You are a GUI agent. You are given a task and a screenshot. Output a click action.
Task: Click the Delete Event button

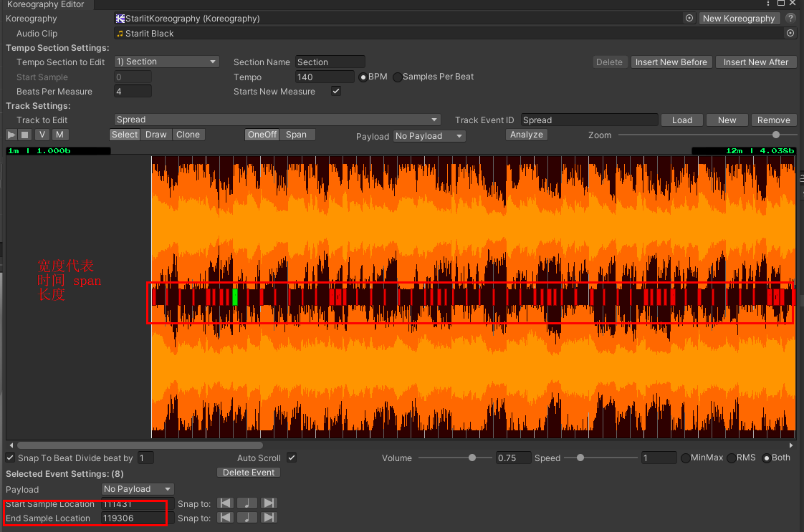coord(249,472)
